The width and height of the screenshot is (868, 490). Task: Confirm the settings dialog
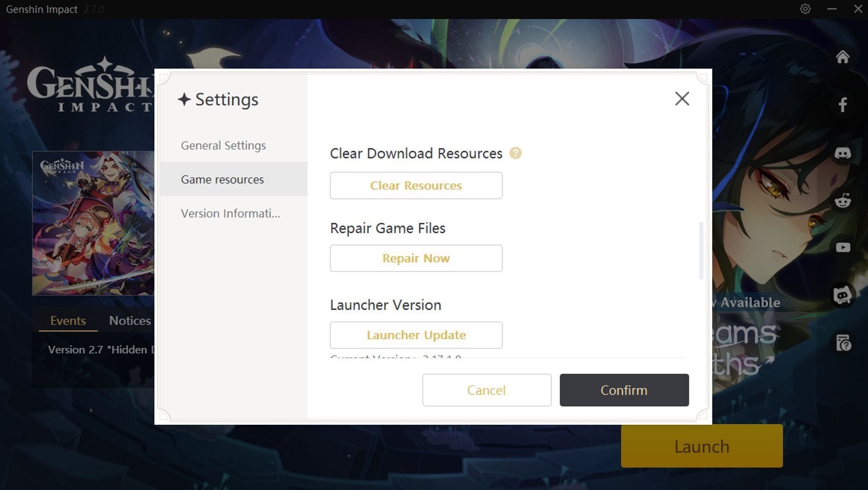[624, 390]
